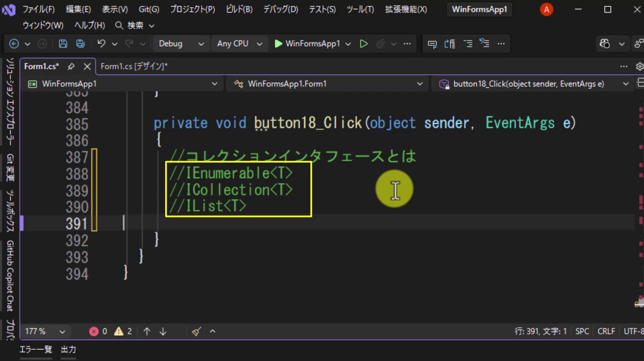Viewport: 644px width, 361px height.
Task: Open the 出力 panel tab
Action: point(68,350)
